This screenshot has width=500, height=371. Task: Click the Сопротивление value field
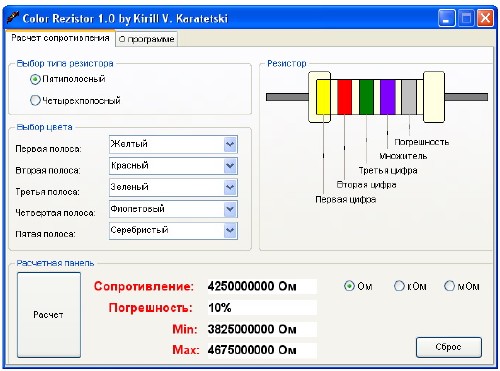point(262,286)
